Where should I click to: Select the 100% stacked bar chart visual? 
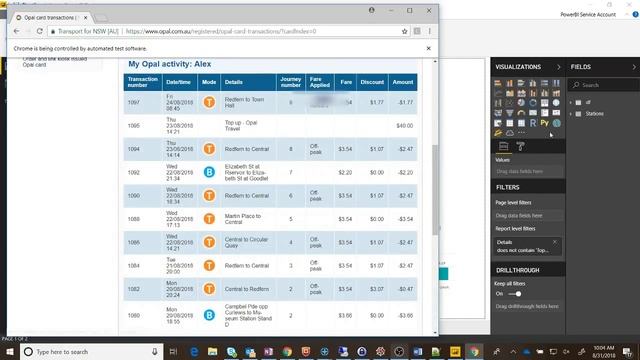tap(544, 83)
